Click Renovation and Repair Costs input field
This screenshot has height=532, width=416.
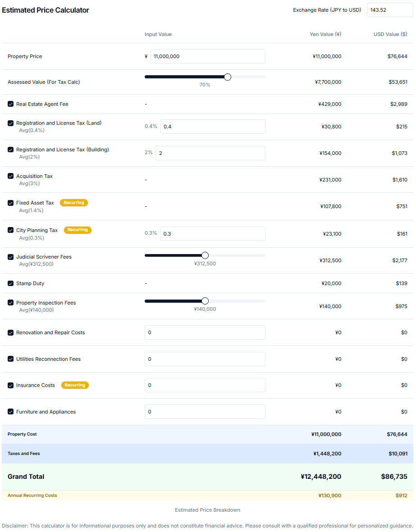205,332
